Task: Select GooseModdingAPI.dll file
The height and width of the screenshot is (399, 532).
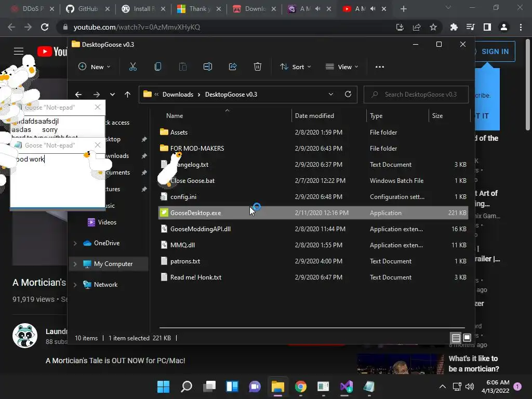Action: [313, 229]
